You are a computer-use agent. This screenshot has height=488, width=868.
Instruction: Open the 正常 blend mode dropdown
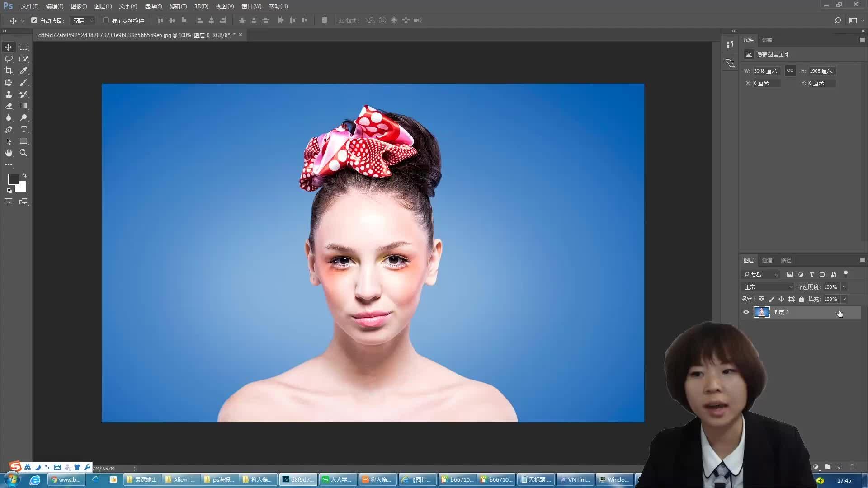pos(768,287)
